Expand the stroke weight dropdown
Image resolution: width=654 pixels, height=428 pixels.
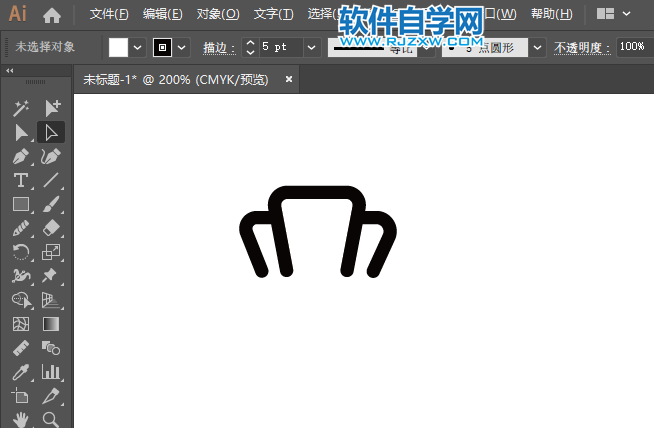pos(312,48)
